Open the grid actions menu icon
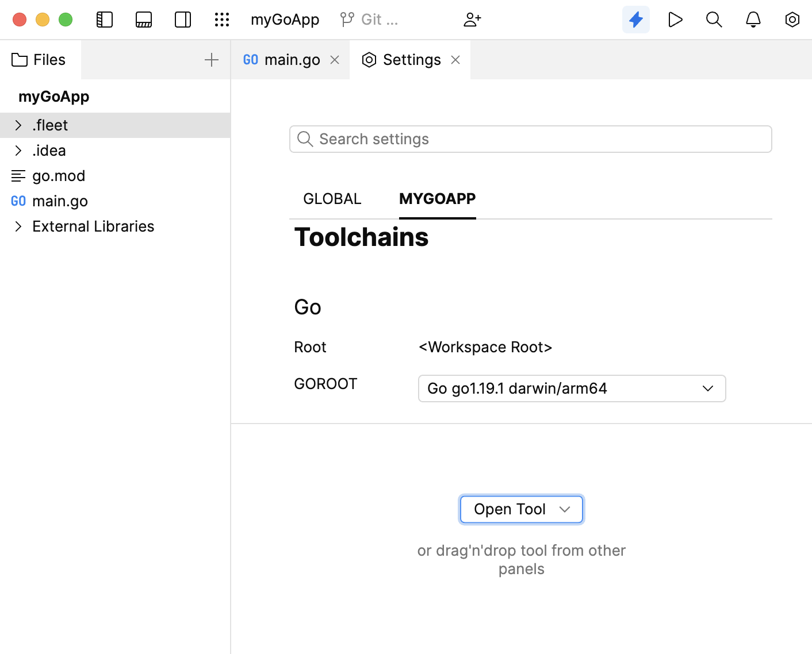The height and width of the screenshot is (654, 812). coord(222,20)
